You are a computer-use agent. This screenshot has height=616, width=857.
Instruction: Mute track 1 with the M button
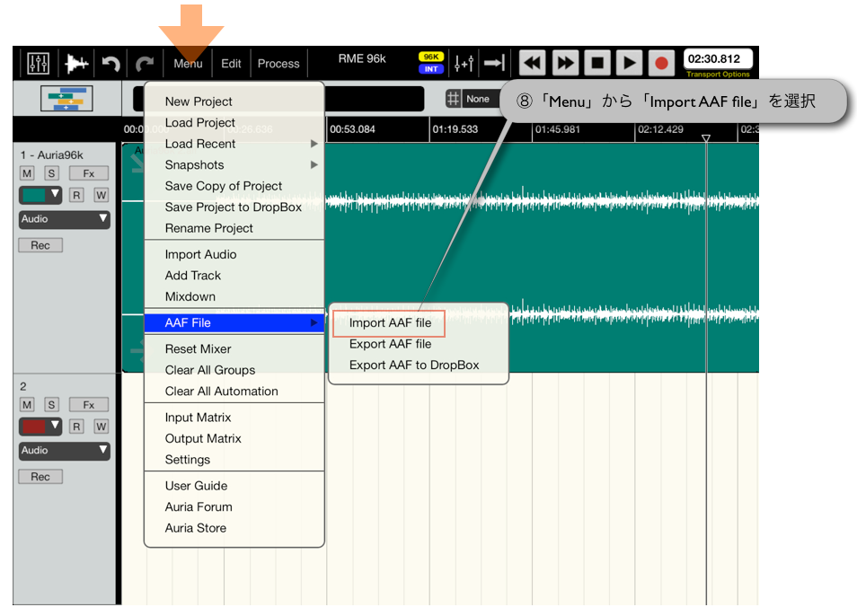click(x=26, y=173)
